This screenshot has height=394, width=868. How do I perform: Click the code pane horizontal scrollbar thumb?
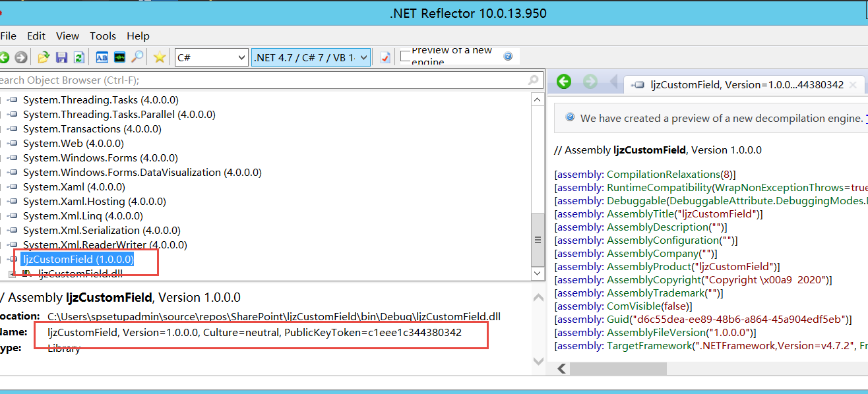[617, 369]
